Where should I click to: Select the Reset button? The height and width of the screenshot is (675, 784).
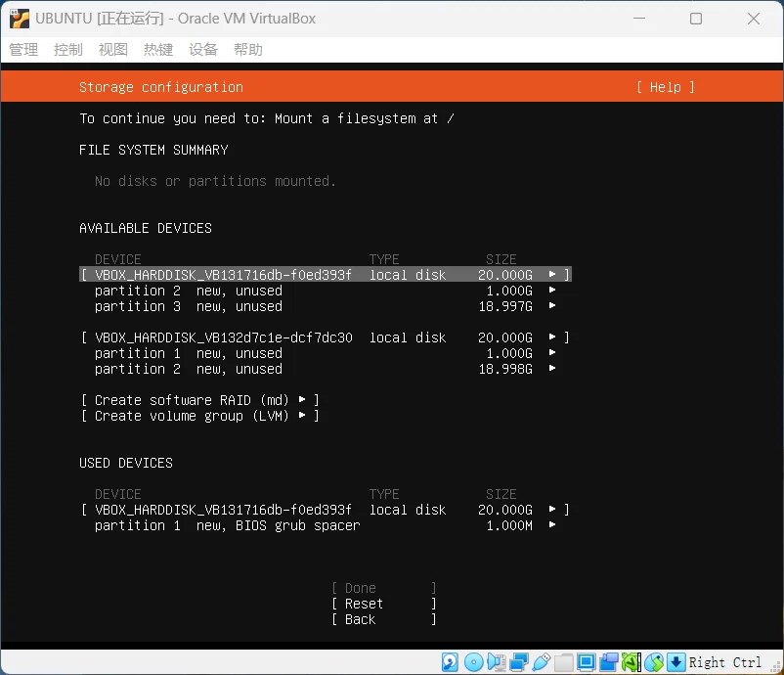pos(383,604)
